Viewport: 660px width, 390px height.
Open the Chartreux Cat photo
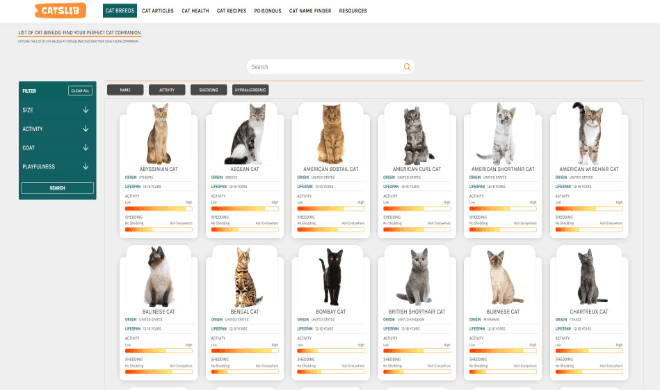pos(589,276)
